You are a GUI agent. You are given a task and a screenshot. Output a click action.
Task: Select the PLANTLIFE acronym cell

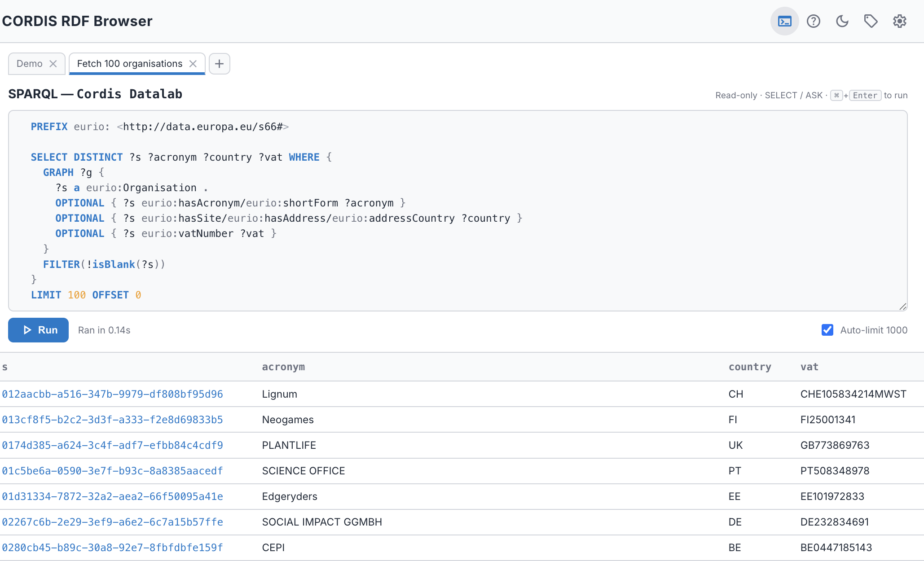289,445
